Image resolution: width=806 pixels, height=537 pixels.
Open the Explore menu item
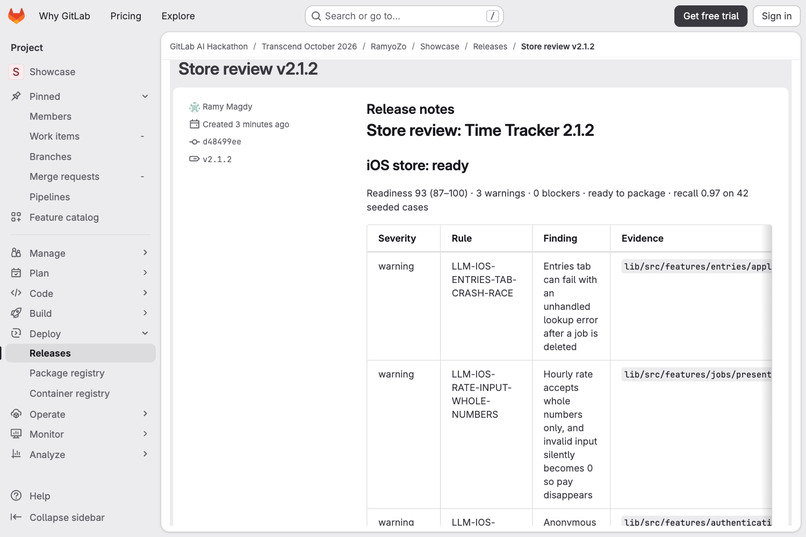pos(178,16)
